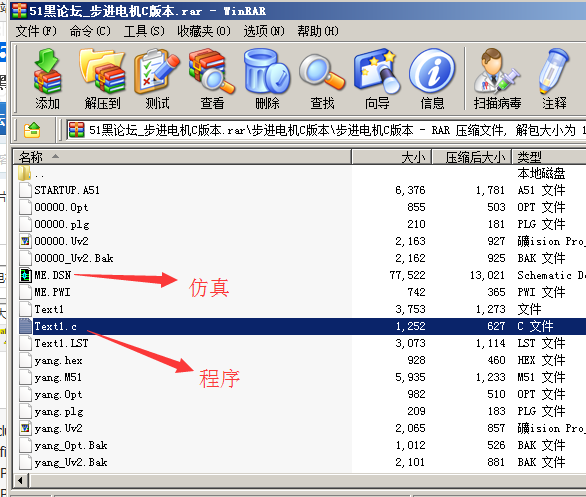Click the 'Schematic' type cell of ME.DSN
Screen dimensions: 586x497
click(551, 275)
